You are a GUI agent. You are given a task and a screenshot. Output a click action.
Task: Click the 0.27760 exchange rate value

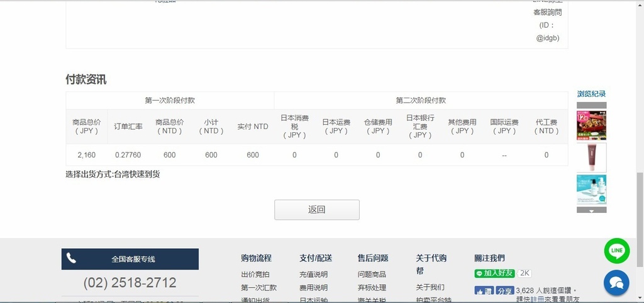click(128, 155)
